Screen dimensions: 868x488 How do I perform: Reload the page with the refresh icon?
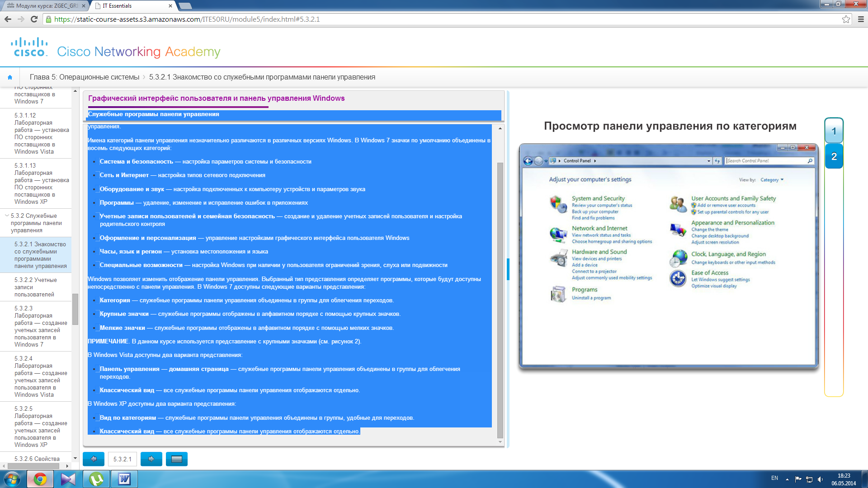point(34,19)
